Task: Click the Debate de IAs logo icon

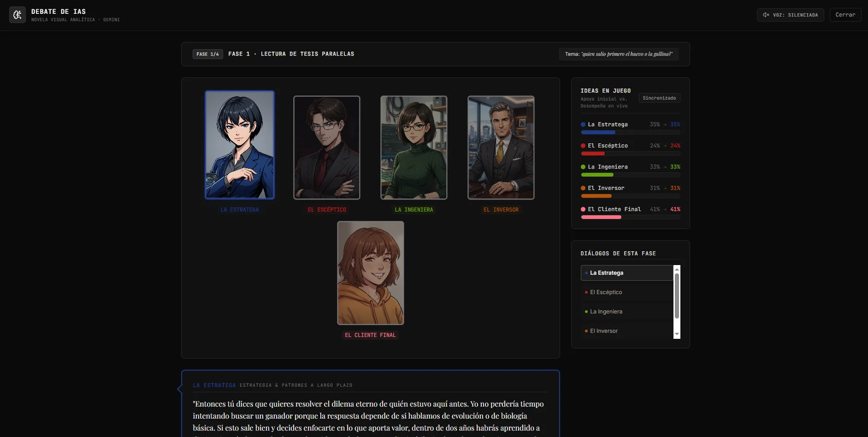Action: [18, 15]
